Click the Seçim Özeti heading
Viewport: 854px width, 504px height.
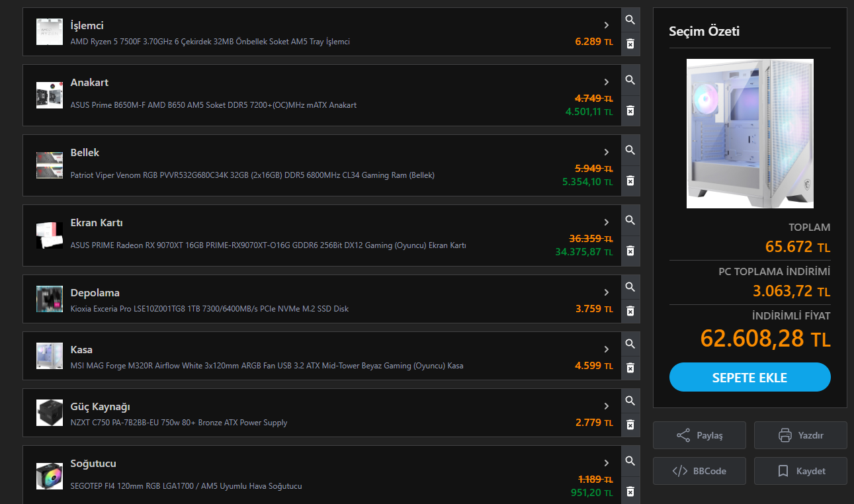pyautogui.click(x=705, y=31)
